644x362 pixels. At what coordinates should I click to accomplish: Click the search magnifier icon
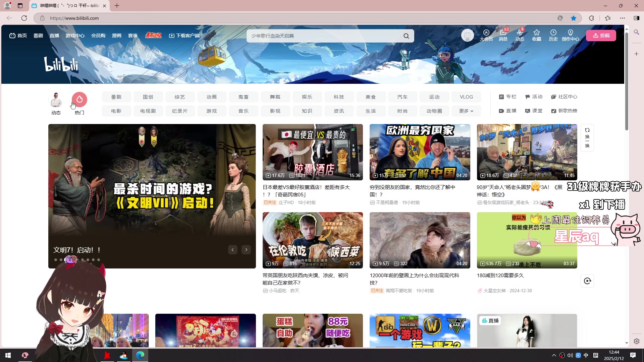406,36
